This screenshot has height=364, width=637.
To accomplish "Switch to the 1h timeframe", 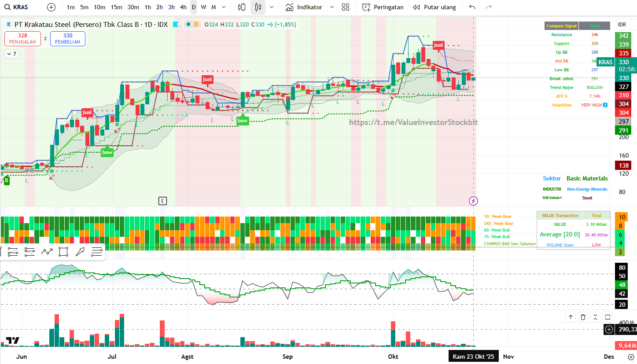I will pyautogui.click(x=148, y=7).
